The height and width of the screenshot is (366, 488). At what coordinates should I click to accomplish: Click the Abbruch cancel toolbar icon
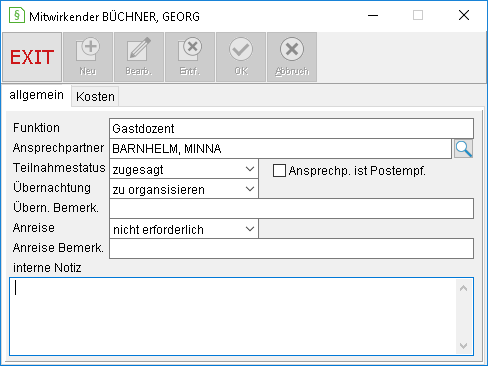[x=292, y=57]
